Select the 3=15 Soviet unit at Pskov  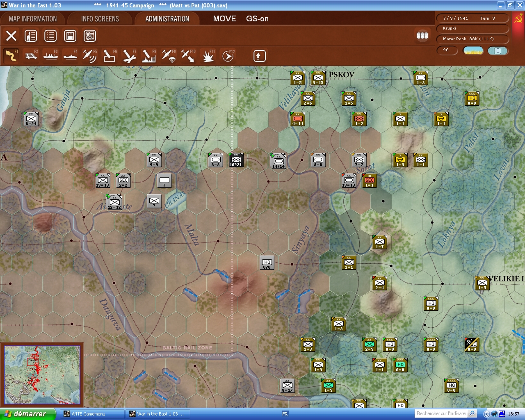(318, 78)
